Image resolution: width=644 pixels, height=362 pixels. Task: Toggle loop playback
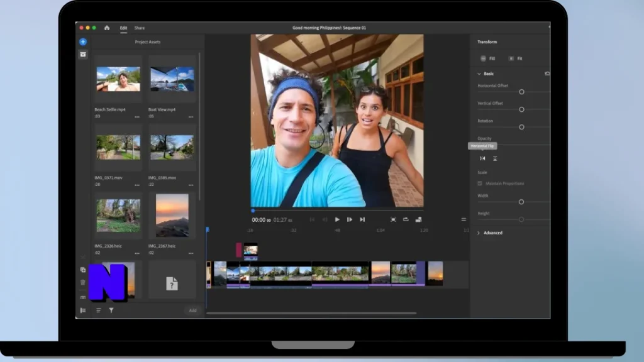(406, 219)
